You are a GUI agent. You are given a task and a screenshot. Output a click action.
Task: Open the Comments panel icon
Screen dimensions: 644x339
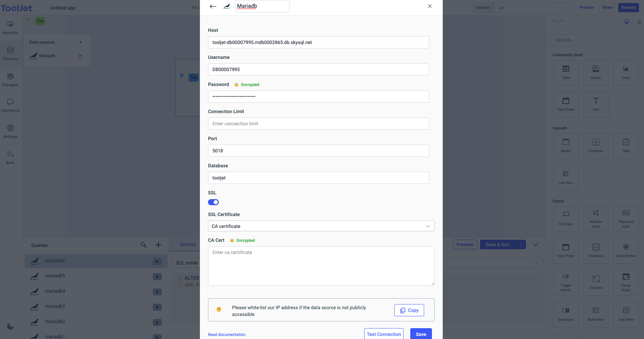click(x=10, y=102)
